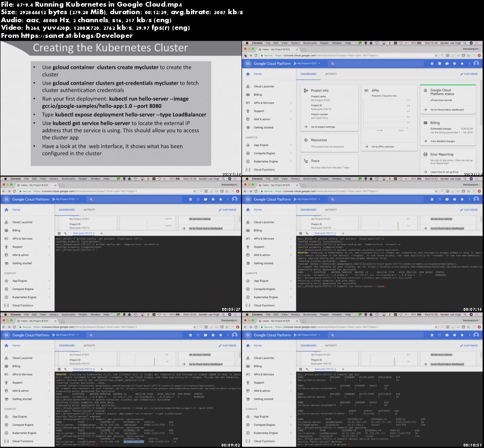This screenshot has width=484, height=448.
Task: Open the help question-mark icon in the Wed 10:36 frame
Action: click(454, 63)
